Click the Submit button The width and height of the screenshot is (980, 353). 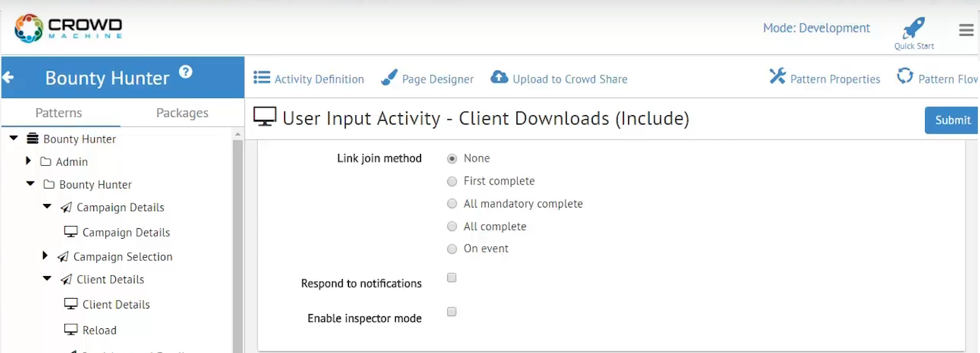(x=952, y=120)
